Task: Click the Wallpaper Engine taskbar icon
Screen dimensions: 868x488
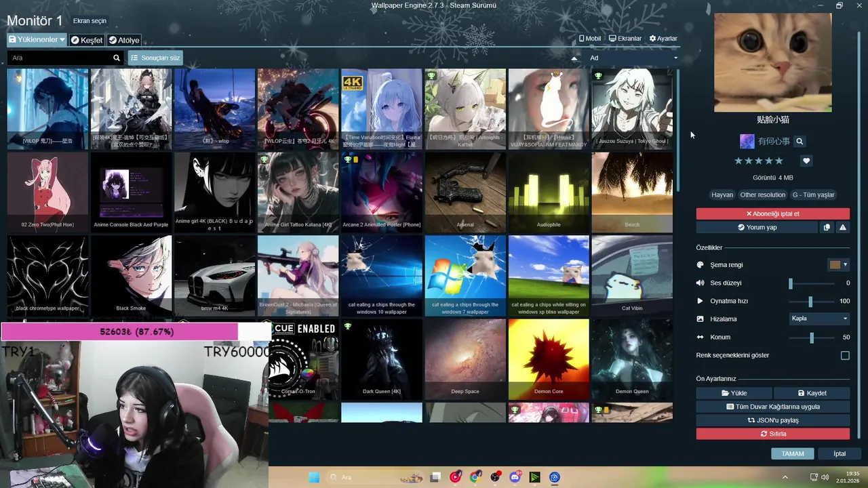Action: pyautogui.click(x=554, y=477)
